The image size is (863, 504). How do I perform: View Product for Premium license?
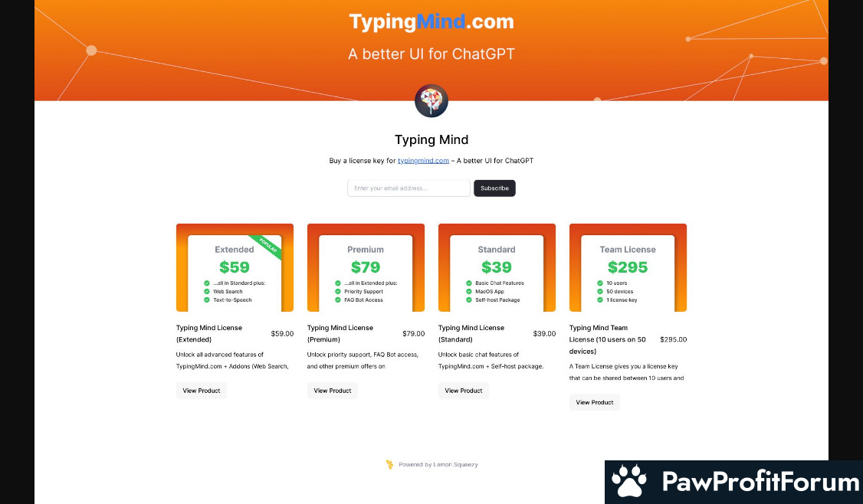tap(333, 391)
